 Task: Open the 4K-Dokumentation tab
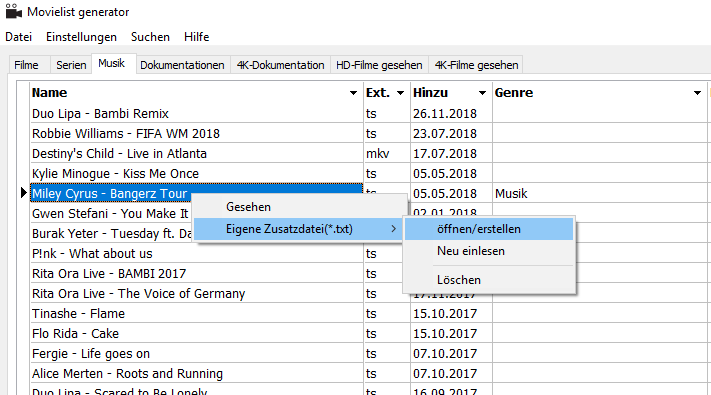point(281,65)
